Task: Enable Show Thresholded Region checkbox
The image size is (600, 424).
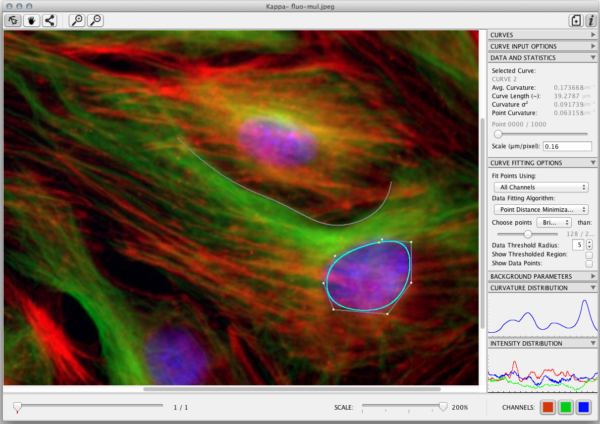Action: coord(589,254)
